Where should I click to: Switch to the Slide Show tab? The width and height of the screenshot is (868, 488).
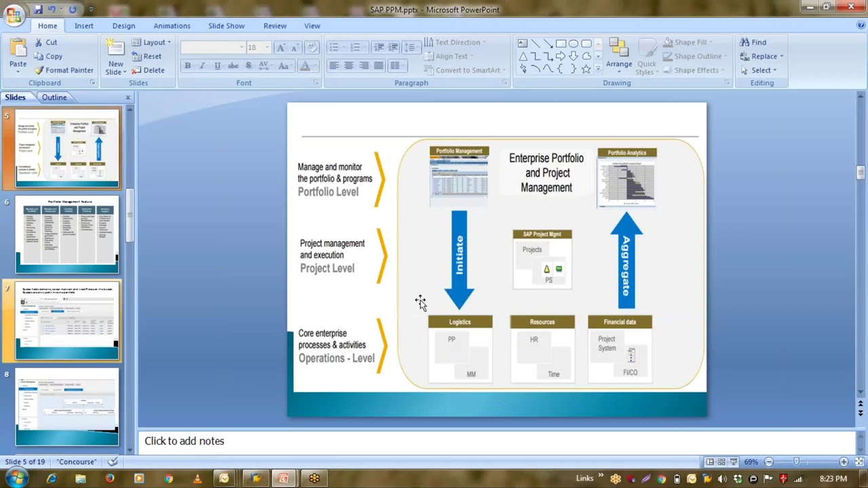click(226, 26)
